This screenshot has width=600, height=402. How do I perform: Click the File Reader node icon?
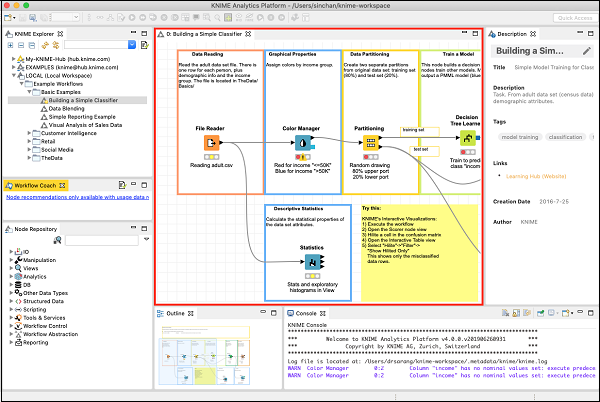pos(212,143)
